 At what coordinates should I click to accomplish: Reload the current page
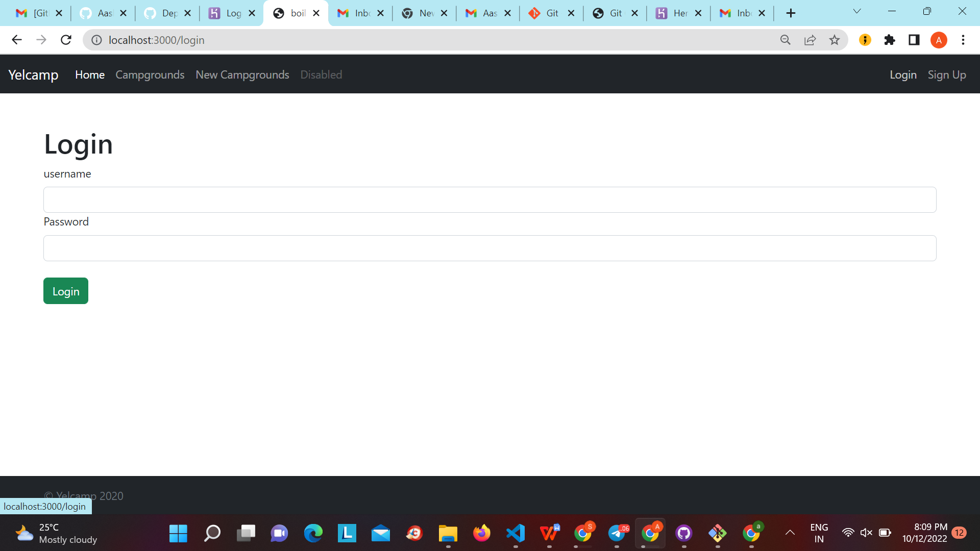[x=66, y=40]
